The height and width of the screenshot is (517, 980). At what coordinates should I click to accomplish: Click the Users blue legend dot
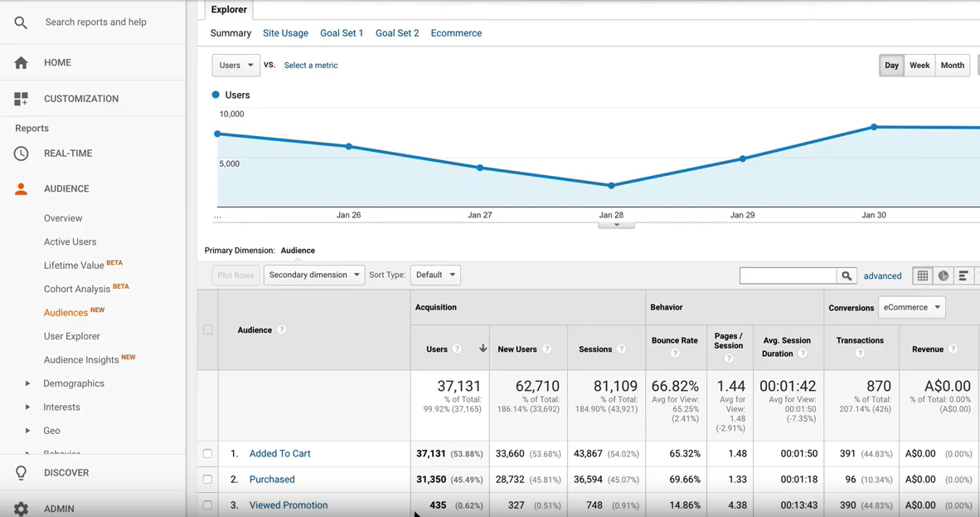(216, 95)
